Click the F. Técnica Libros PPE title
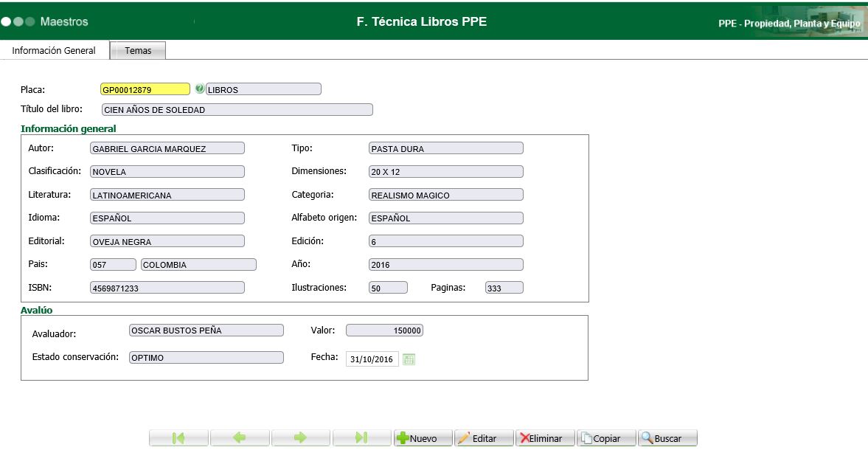 pos(422,21)
